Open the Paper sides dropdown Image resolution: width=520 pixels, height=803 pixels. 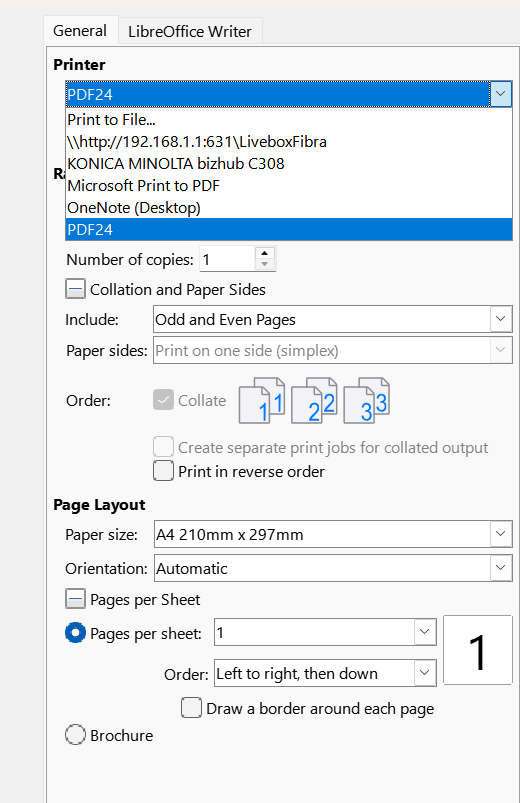tap(333, 350)
